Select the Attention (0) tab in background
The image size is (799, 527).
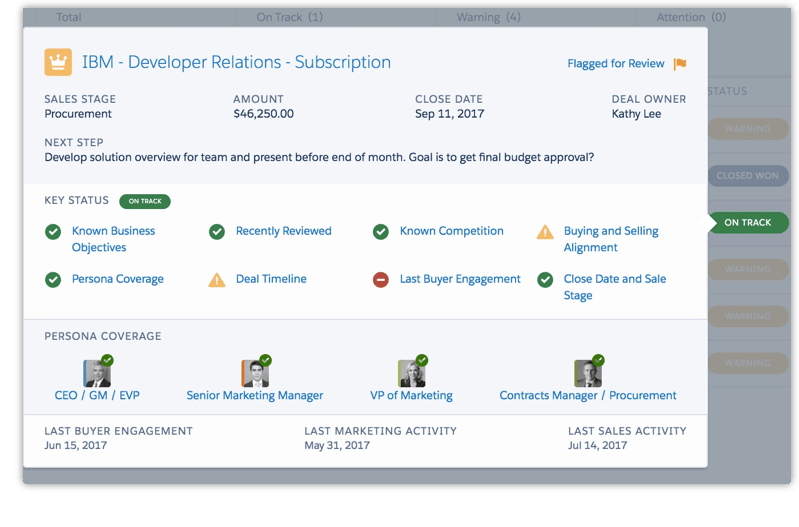tap(691, 17)
